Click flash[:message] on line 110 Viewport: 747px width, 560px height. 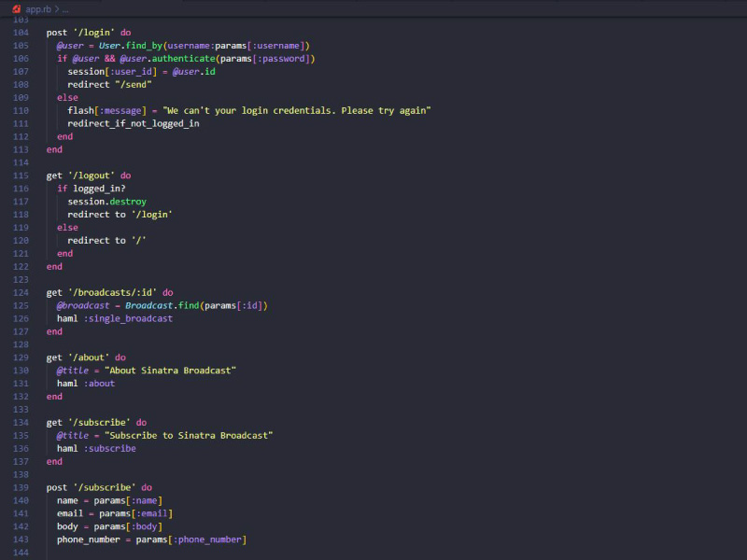click(x=106, y=110)
